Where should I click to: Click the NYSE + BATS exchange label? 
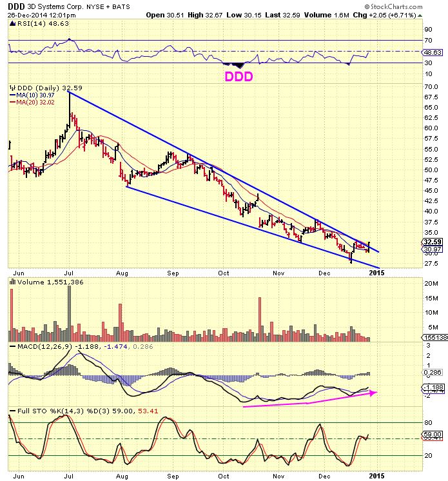[x=108, y=6]
